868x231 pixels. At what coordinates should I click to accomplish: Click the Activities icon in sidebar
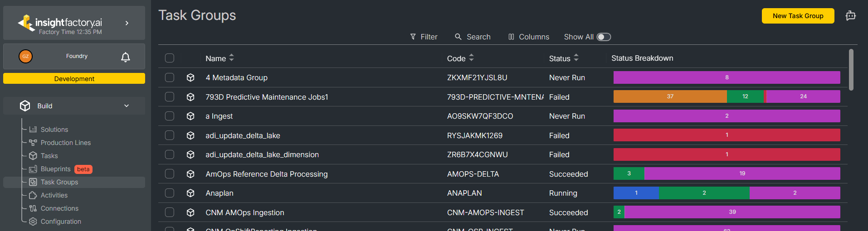click(x=33, y=195)
